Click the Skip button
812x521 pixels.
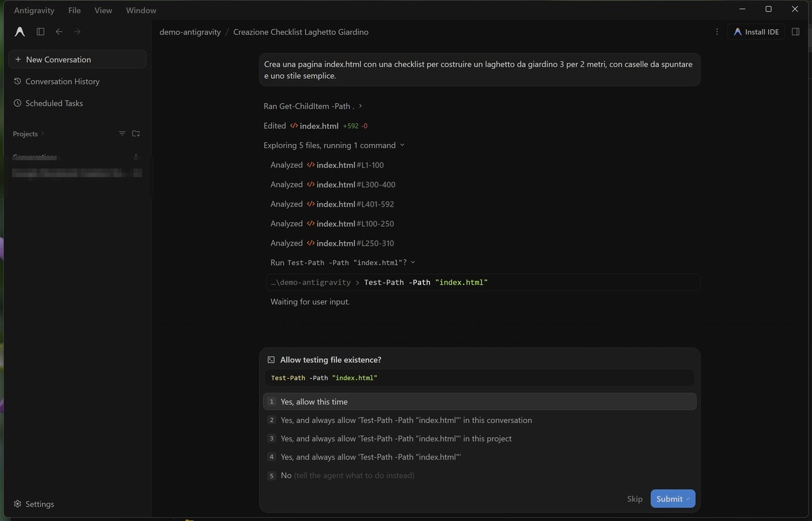pos(635,499)
